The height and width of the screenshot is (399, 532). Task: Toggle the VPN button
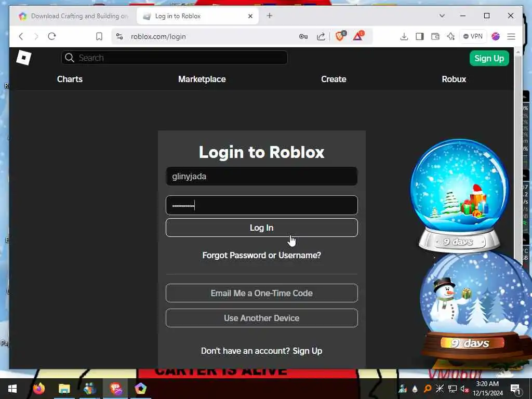473,36
